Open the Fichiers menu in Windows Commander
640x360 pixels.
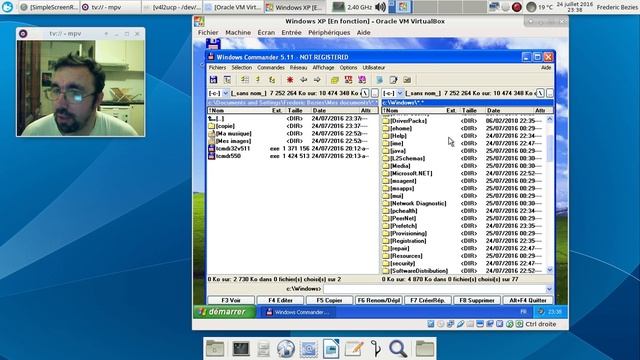217,68
